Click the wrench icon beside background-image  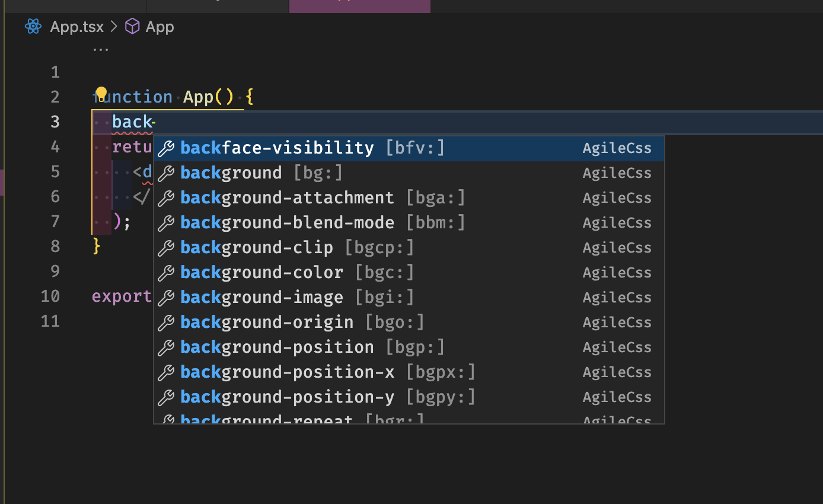click(166, 297)
